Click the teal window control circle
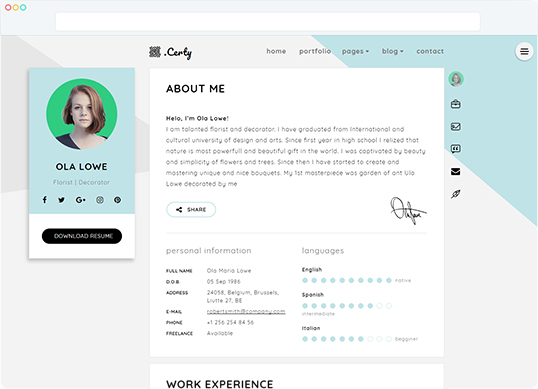Screen dimensions: 538x389 click(x=23, y=7)
